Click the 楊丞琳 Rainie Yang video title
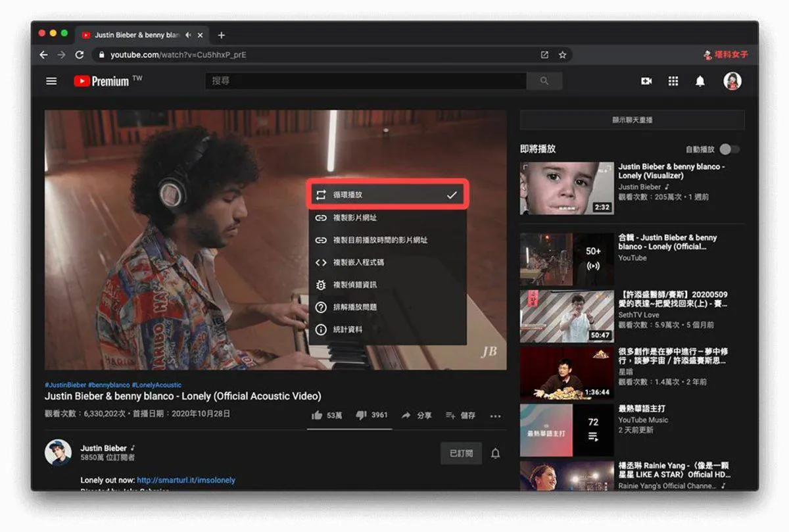The image size is (789, 532). coord(675,470)
